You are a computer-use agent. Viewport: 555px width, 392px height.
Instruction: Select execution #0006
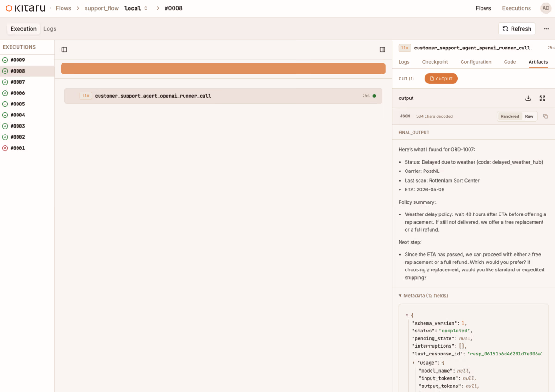[x=27, y=93]
